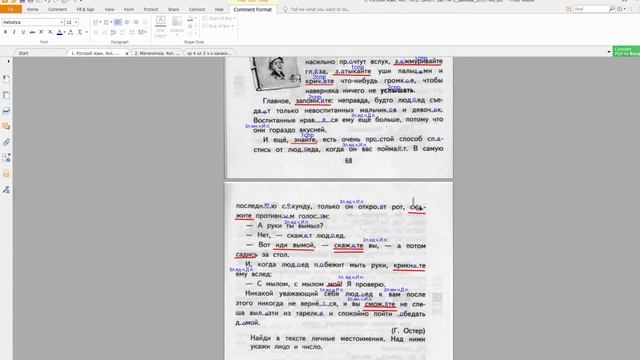Open the Comments panel icon
The width and height of the screenshot is (640, 360).
pos(6,126)
